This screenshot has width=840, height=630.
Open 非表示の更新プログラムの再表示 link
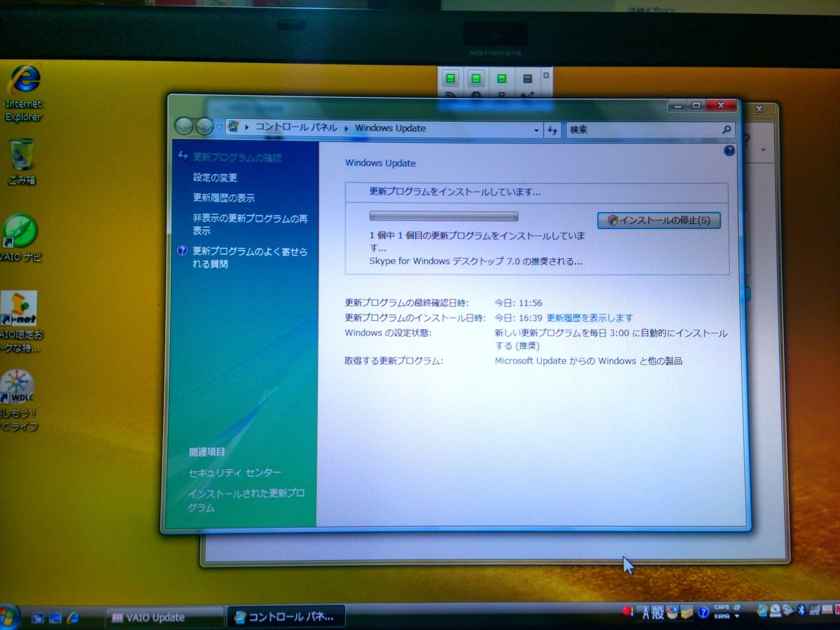click(250, 225)
